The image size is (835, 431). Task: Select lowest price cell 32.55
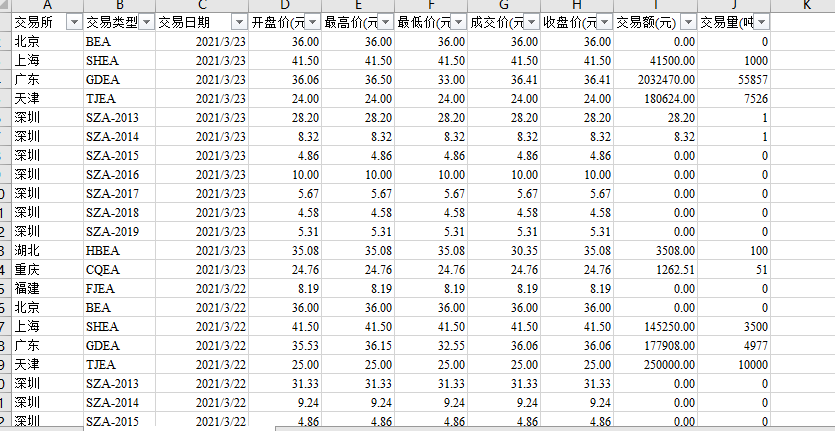pos(431,346)
